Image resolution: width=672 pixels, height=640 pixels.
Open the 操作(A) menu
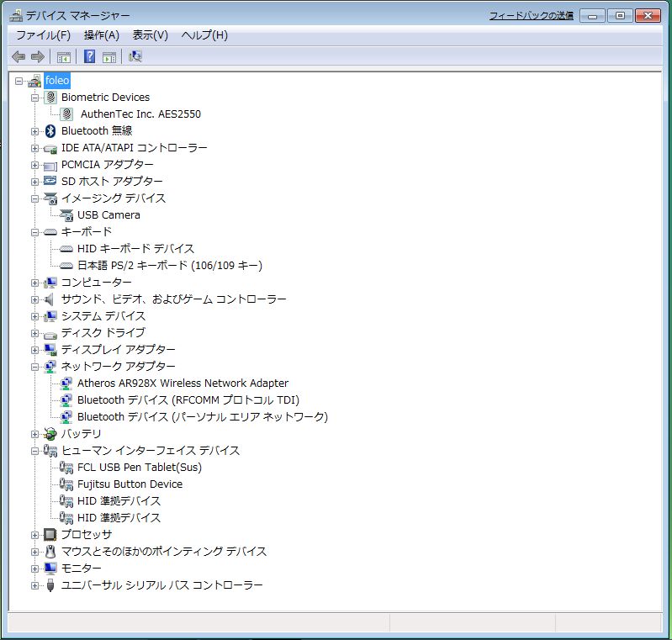[101, 35]
